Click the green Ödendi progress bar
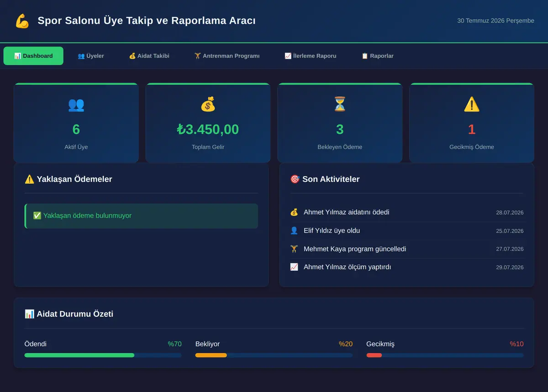The width and height of the screenshot is (548, 392). point(79,355)
